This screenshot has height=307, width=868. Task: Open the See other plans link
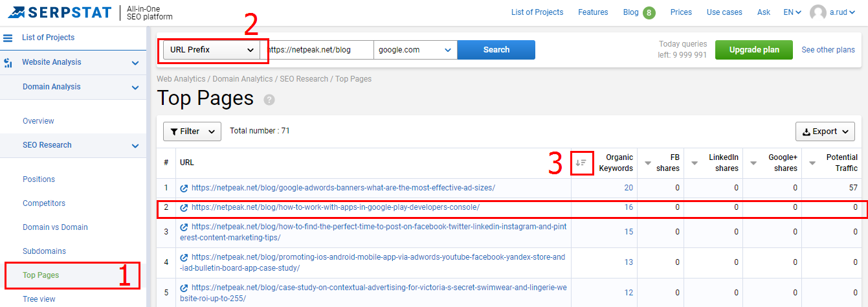[829, 50]
